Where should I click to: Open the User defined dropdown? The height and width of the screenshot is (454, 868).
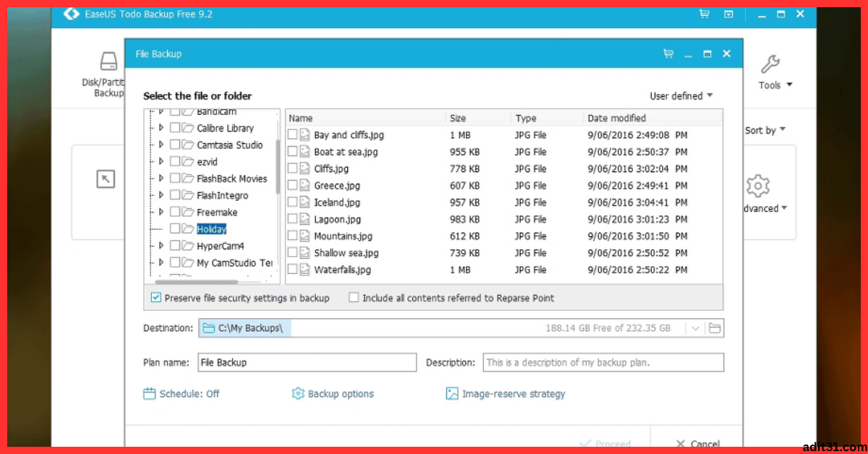[680, 95]
